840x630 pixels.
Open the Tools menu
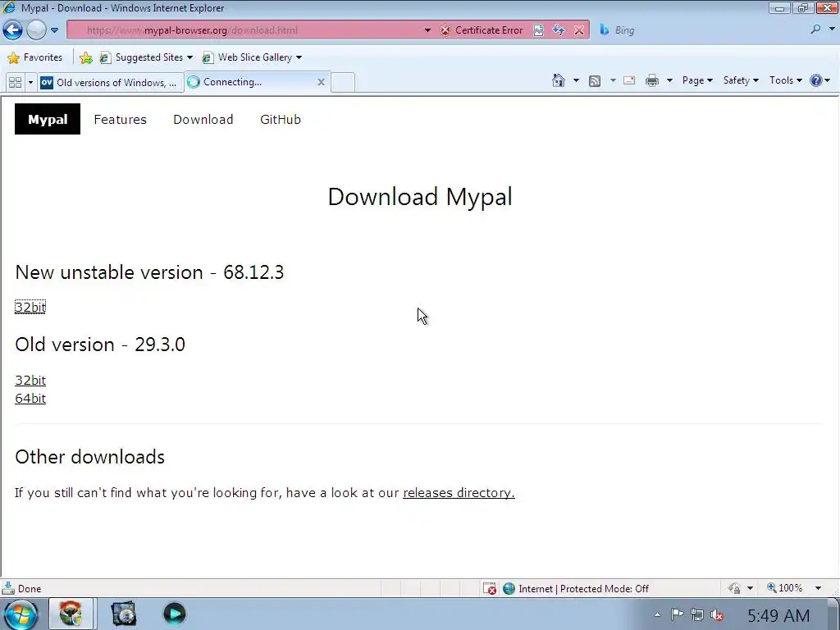pos(785,80)
